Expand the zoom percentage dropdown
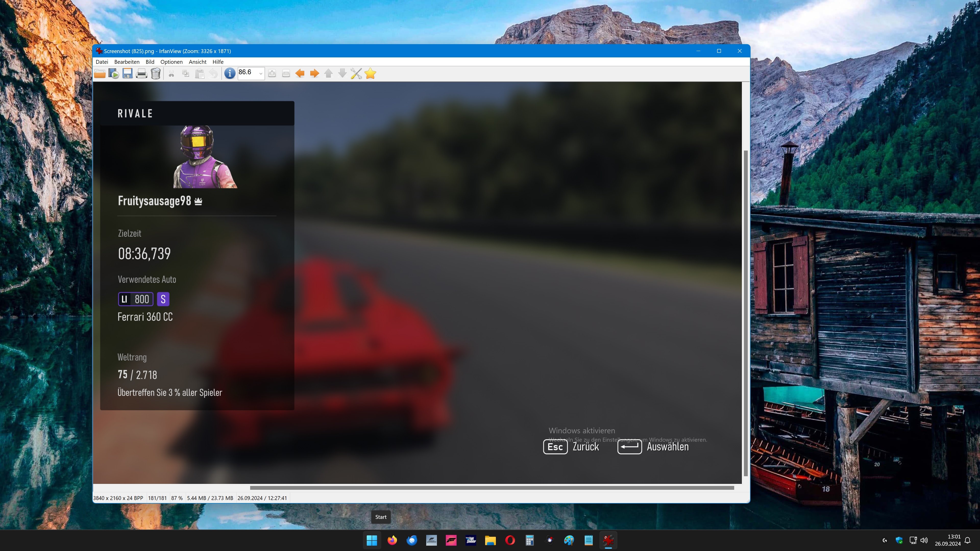Image resolution: width=980 pixels, height=551 pixels. tap(261, 73)
